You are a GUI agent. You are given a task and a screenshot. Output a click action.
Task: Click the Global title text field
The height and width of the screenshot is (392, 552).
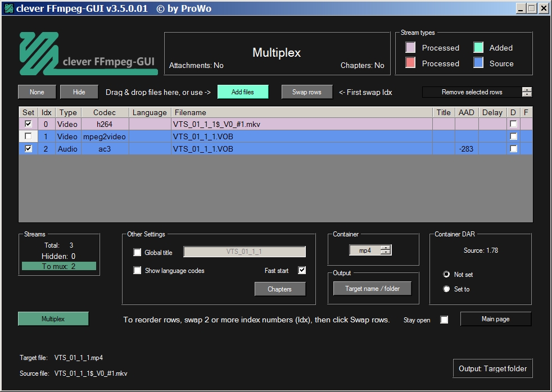(245, 252)
